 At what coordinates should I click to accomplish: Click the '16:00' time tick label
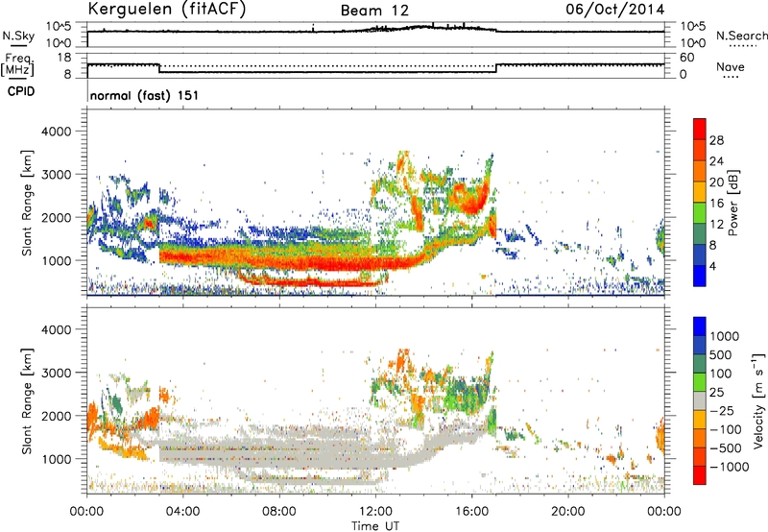tap(471, 512)
